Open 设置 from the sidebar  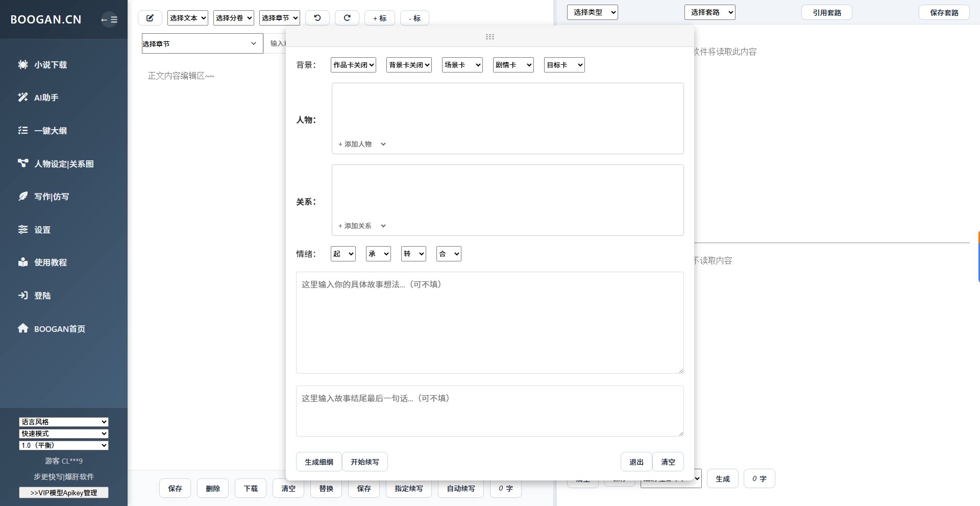(x=41, y=230)
